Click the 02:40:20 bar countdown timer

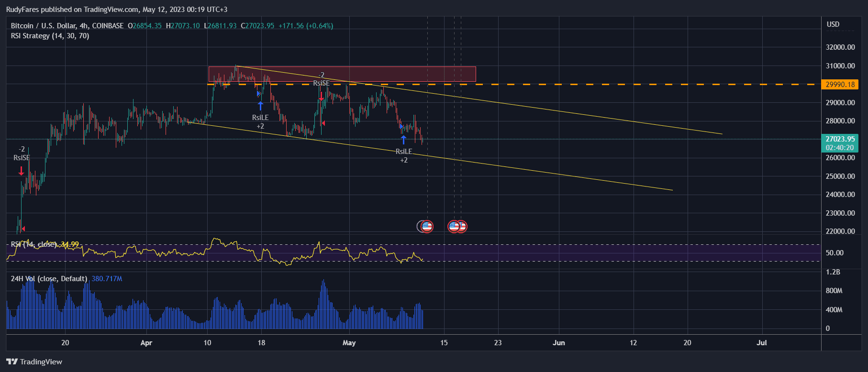840,148
